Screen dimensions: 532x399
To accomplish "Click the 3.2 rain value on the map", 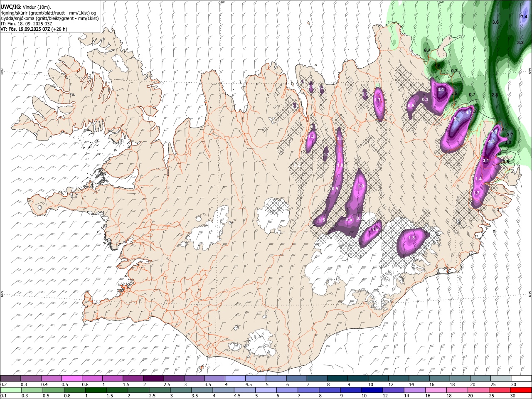I will tap(520, 43).
